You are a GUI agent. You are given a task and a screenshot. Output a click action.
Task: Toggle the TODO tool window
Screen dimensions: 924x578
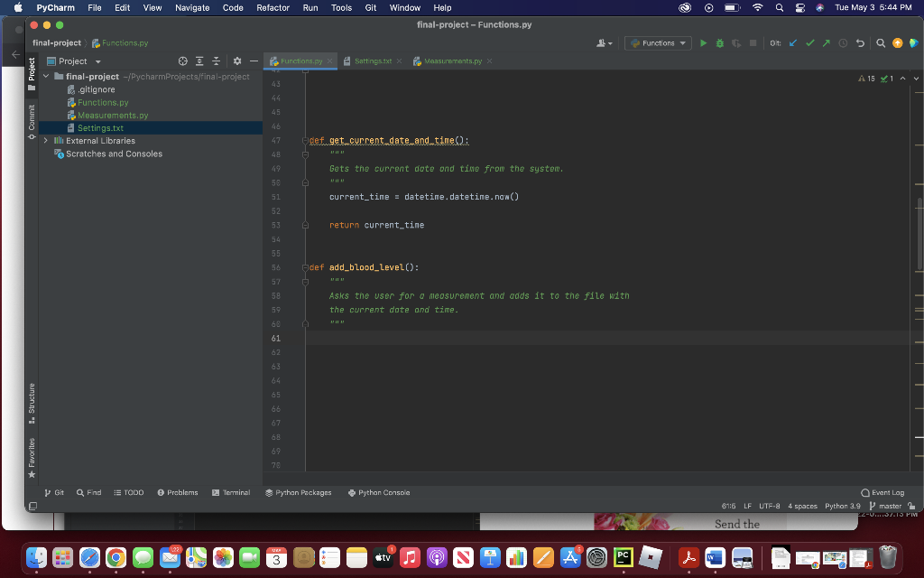point(129,492)
